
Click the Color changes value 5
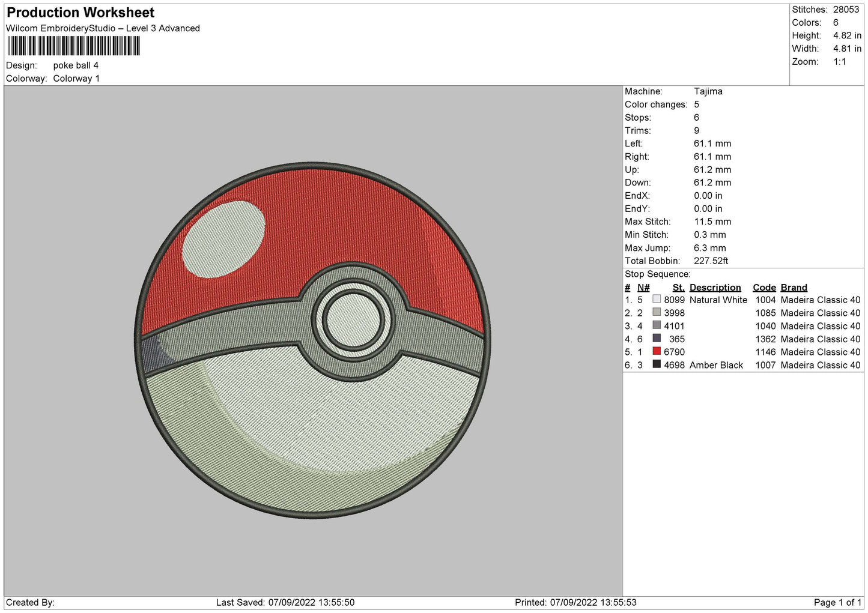[x=697, y=104]
